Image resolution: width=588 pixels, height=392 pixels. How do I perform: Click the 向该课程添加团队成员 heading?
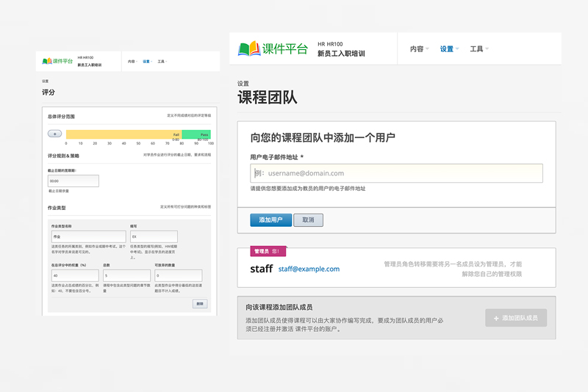(x=279, y=308)
